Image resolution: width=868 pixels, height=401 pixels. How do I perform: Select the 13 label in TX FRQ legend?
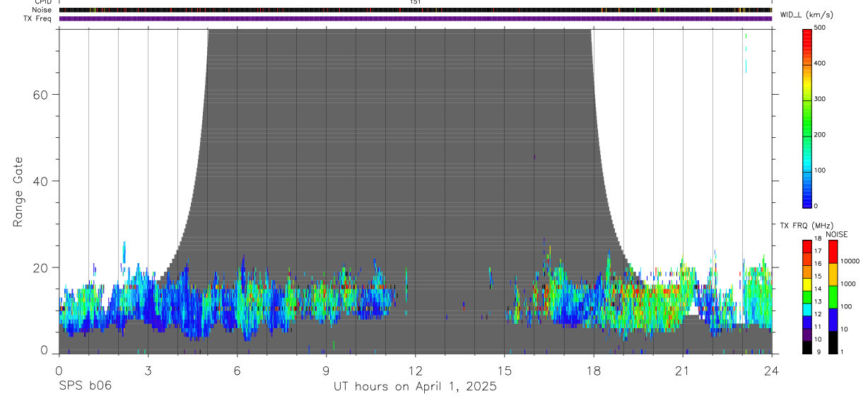tap(818, 301)
